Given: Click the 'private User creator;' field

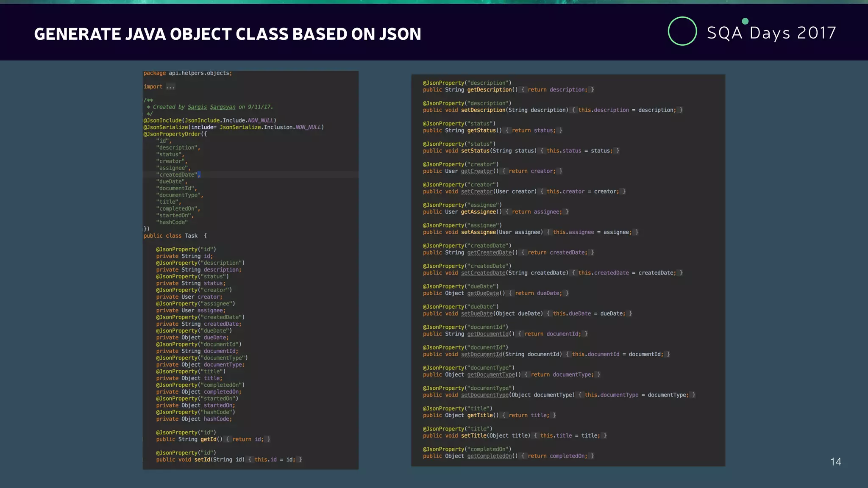Looking at the screenshot, I should pos(189,297).
